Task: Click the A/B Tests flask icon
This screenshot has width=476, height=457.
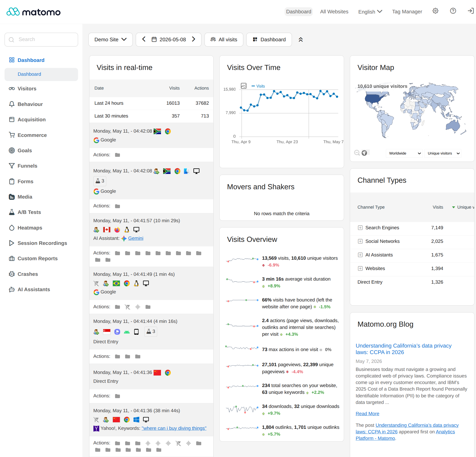Action: 12,212
